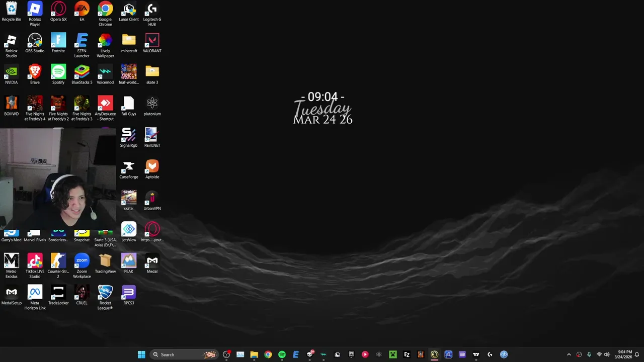Open the Minecraft creeper taskbar icon
Screen dimensions: 644x362
(x=393, y=354)
